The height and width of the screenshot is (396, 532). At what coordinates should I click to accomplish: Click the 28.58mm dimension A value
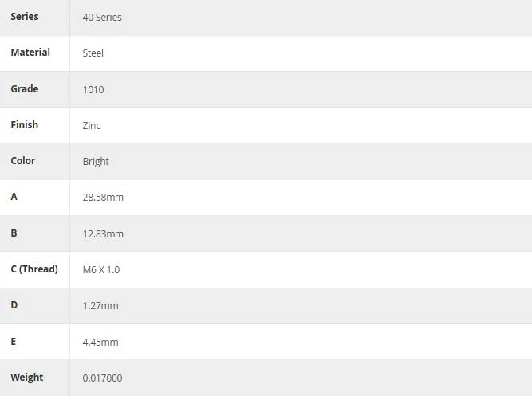pyautogui.click(x=103, y=198)
